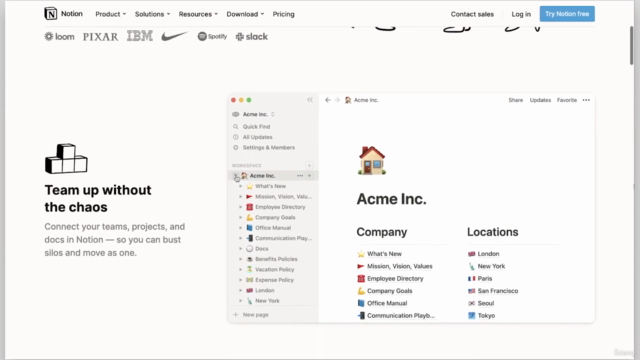This screenshot has width=640, height=360.
Task: Open the ellipsis menu on Acme Inc. row
Action: 300,176
